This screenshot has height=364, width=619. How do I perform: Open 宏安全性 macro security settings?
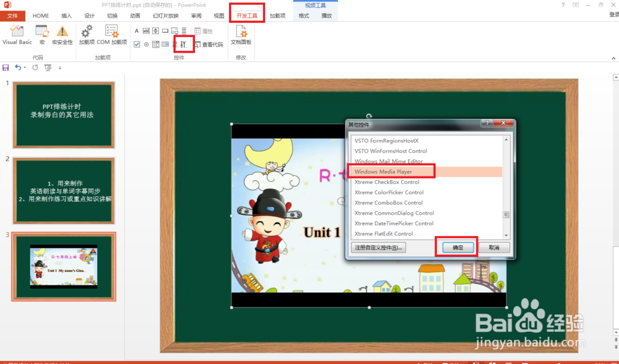[x=62, y=35]
